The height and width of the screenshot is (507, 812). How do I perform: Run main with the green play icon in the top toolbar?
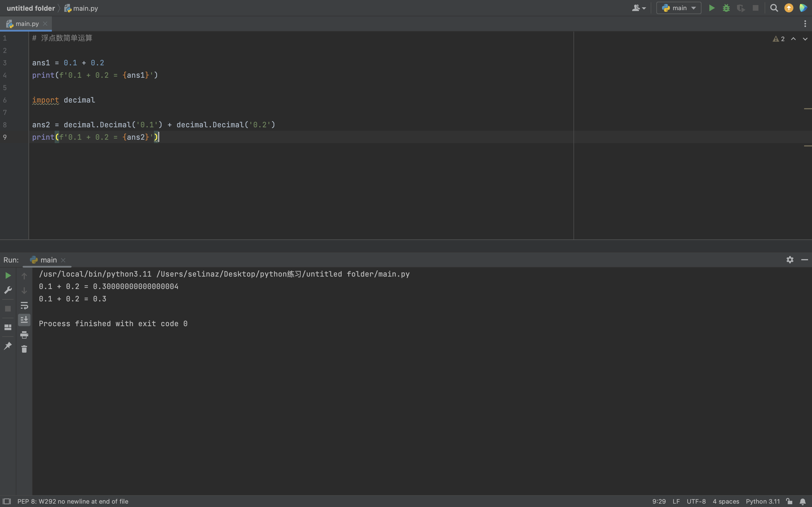coord(711,8)
